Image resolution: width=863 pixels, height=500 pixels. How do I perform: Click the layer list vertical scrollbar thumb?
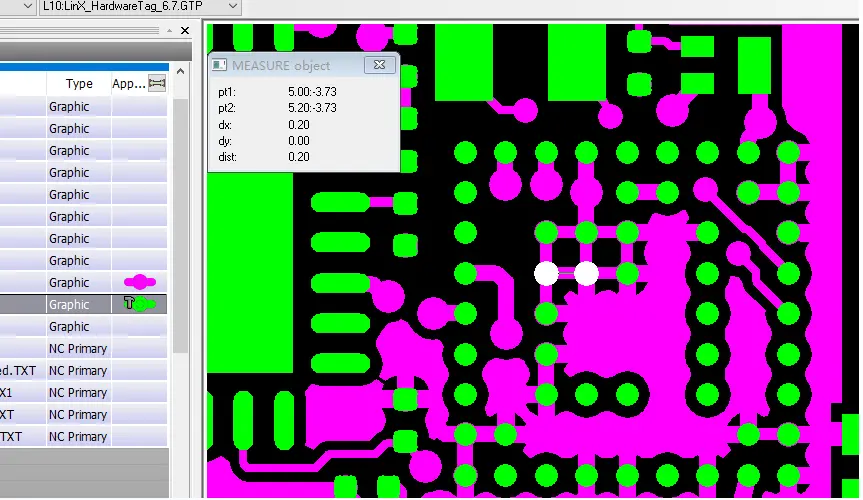pyautogui.click(x=181, y=226)
